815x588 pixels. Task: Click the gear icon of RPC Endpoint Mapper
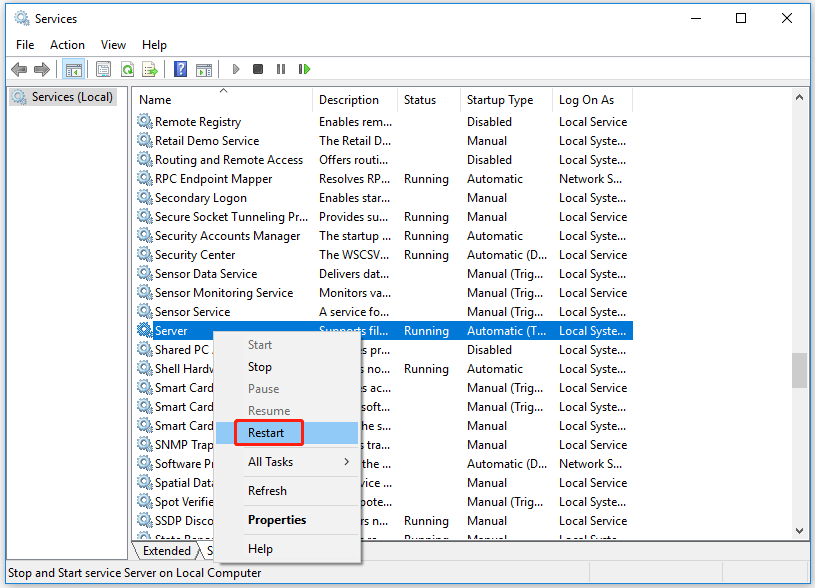coord(144,178)
